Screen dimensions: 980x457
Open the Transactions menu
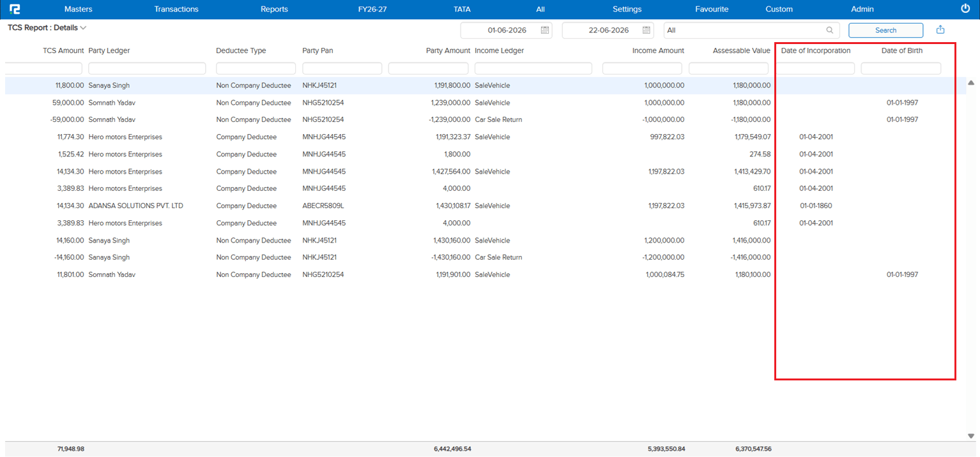tap(176, 9)
